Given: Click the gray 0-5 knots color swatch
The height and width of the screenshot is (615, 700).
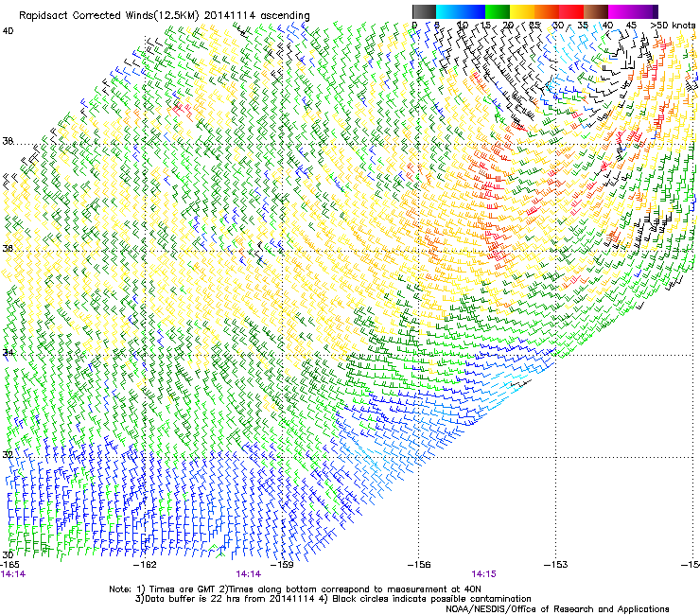Looking at the screenshot, I should [424, 11].
